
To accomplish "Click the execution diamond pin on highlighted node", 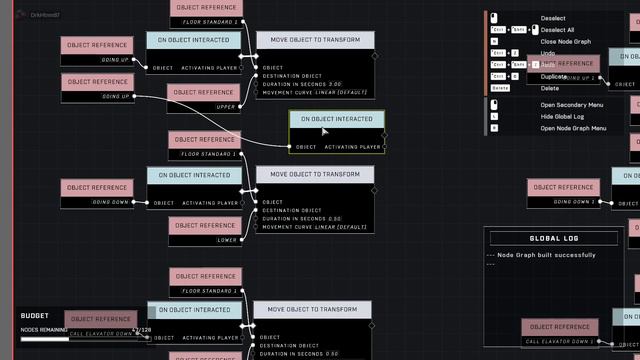I will (x=384, y=136).
